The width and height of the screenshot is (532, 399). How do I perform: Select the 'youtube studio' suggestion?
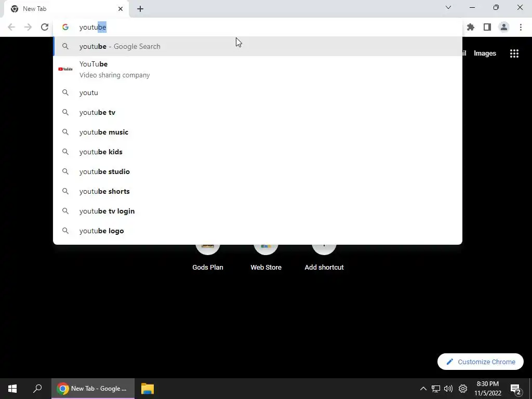(x=258, y=171)
